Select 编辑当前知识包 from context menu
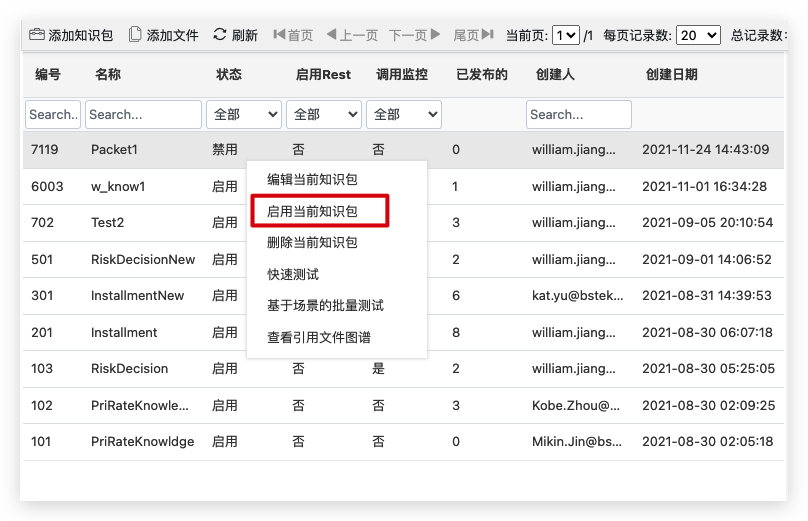The image size is (808, 521). [312, 180]
